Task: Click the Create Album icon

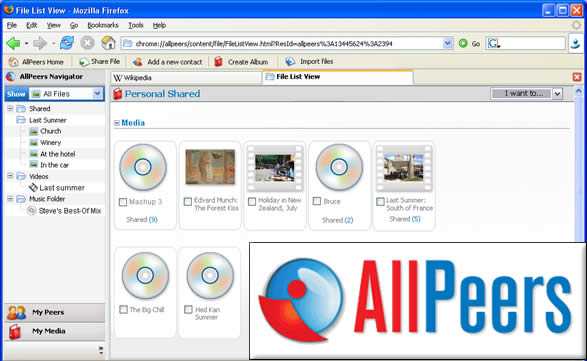Action: (x=218, y=62)
